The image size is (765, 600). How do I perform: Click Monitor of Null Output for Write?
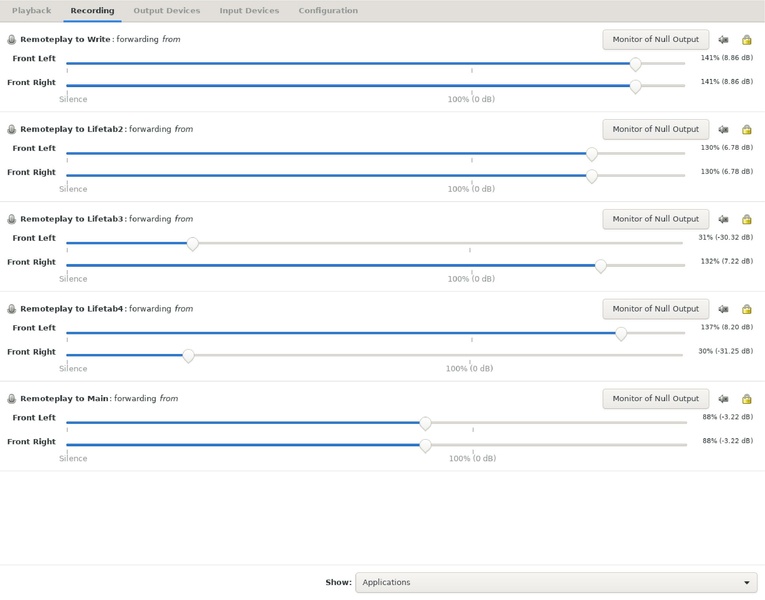coord(655,39)
